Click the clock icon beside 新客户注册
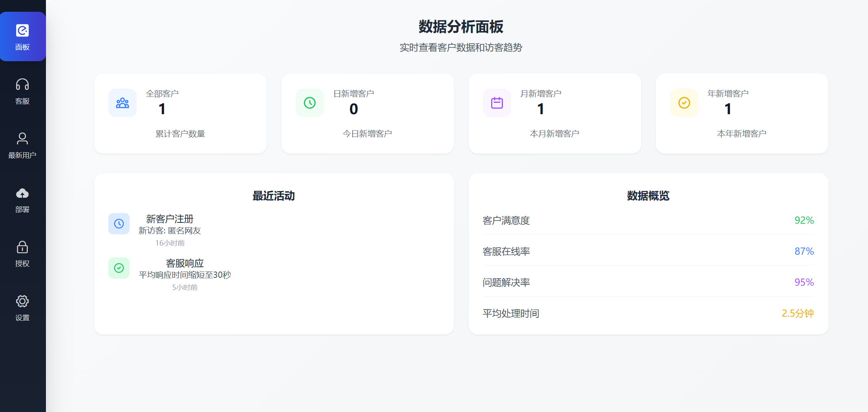 [x=119, y=224]
